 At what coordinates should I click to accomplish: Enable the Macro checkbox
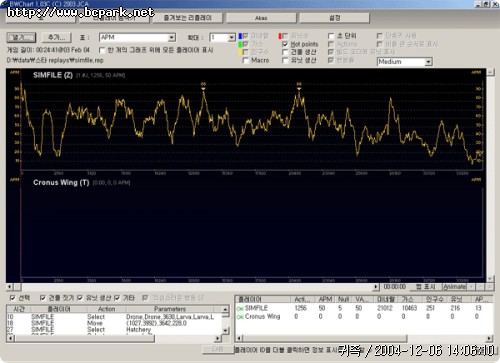point(246,60)
